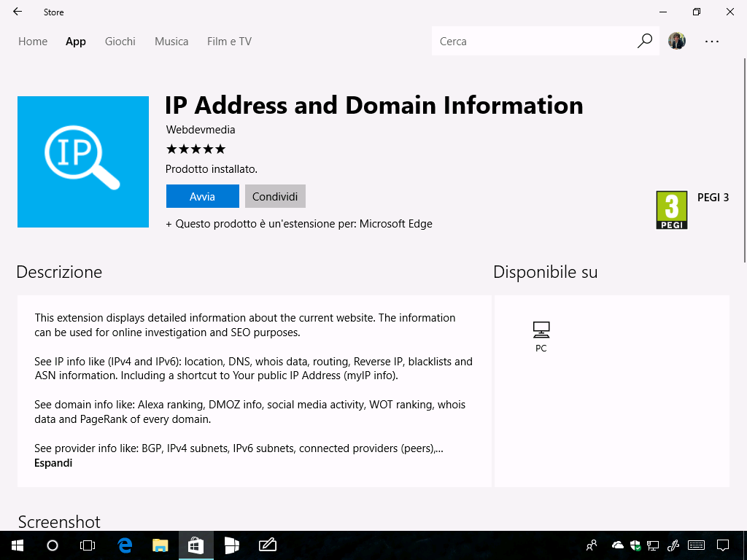Select the App tab

click(x=76, y=42)
